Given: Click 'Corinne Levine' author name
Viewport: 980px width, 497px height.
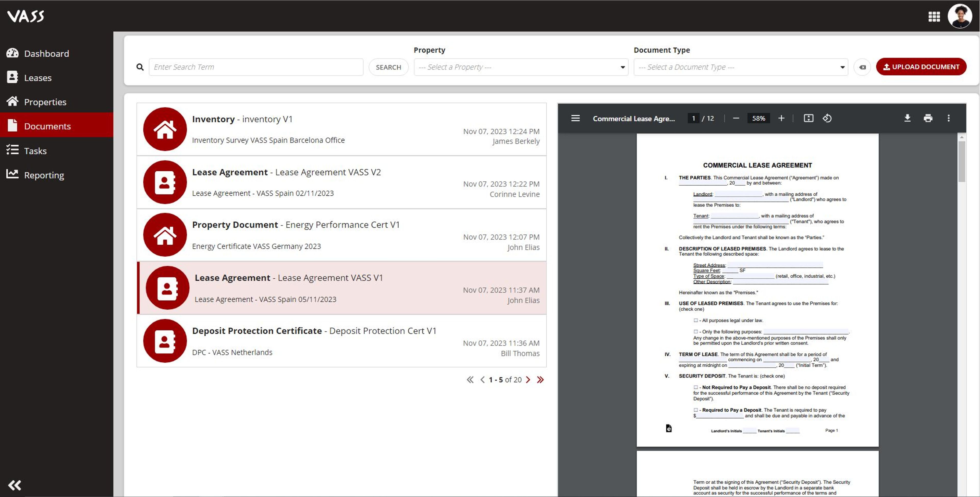Looking at the screenshot, I should (514, 194).
